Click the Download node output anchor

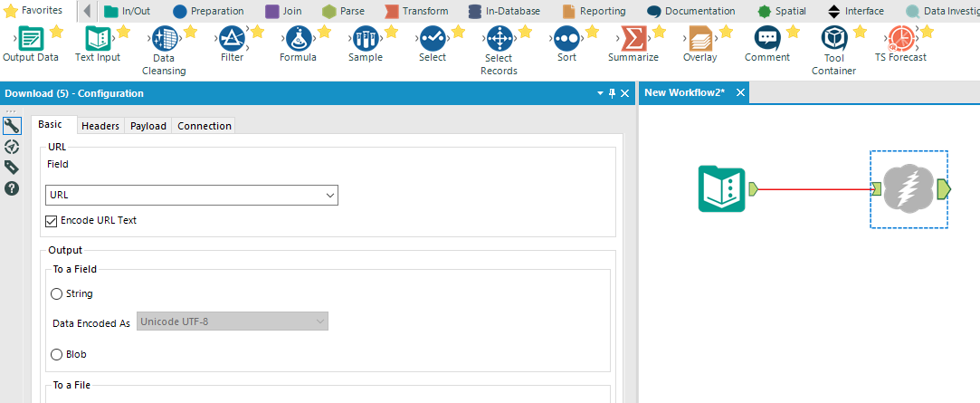(944, 189)
